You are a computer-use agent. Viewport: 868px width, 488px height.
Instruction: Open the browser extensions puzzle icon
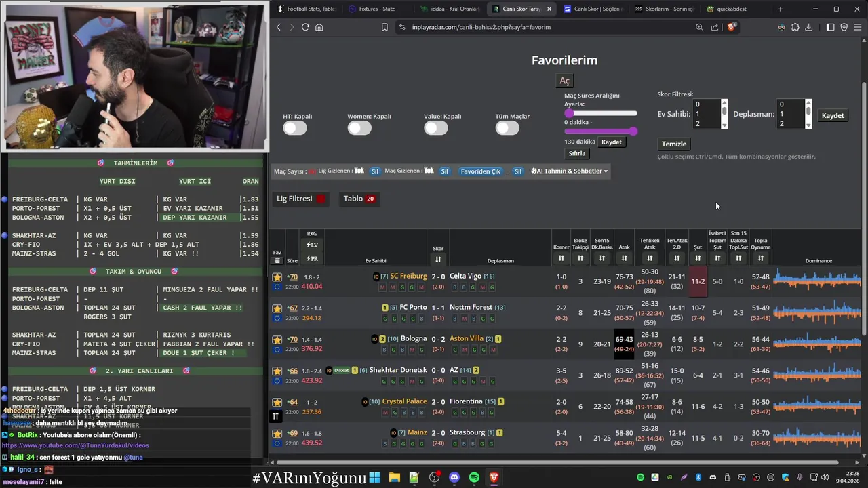(795, 27)
